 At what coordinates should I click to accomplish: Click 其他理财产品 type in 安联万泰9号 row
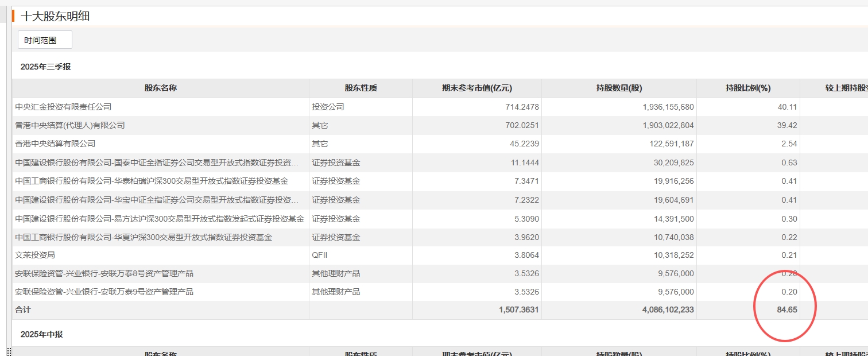coord(336,292)
